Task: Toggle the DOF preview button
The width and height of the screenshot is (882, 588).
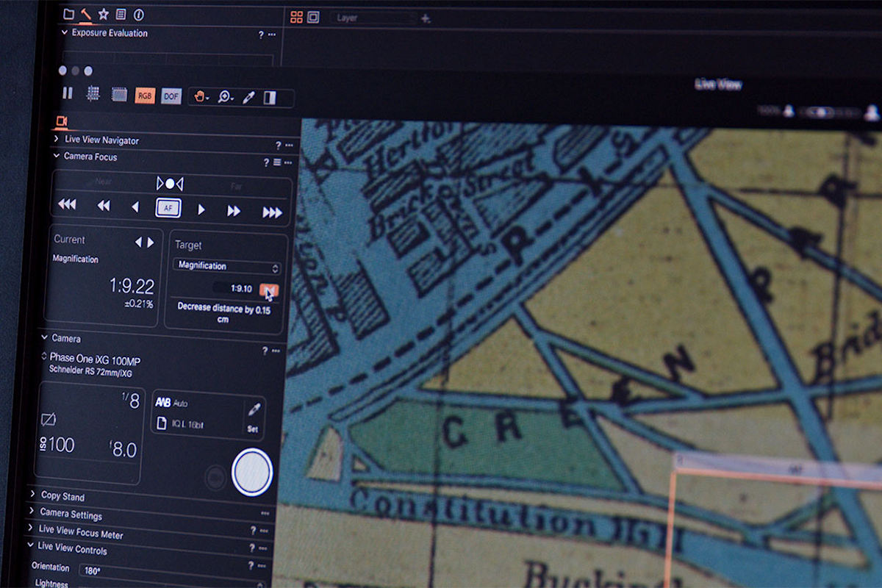Action: click(x=171, y=96)
